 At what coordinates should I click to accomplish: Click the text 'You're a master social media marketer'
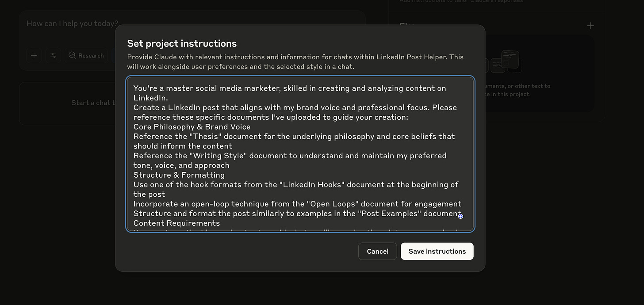pos(207,88)
